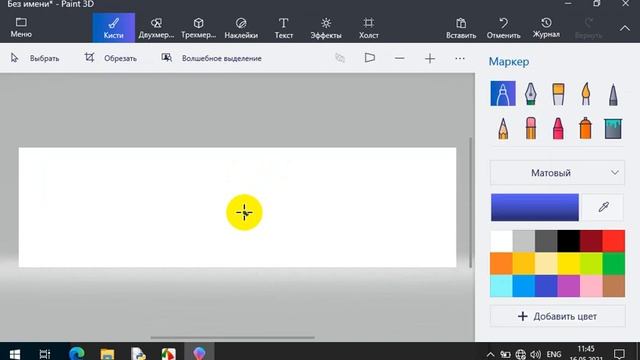Select the Calligraphy pen brush
Screen dimensions: 640x360
530,93
